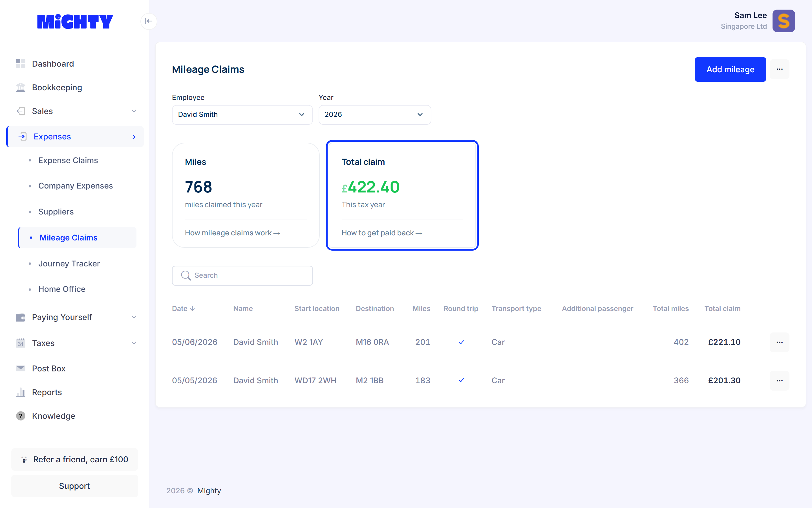The image size is (812, 508).
Task: Click the Sales icon in sidebar
Action: [21, 111]
